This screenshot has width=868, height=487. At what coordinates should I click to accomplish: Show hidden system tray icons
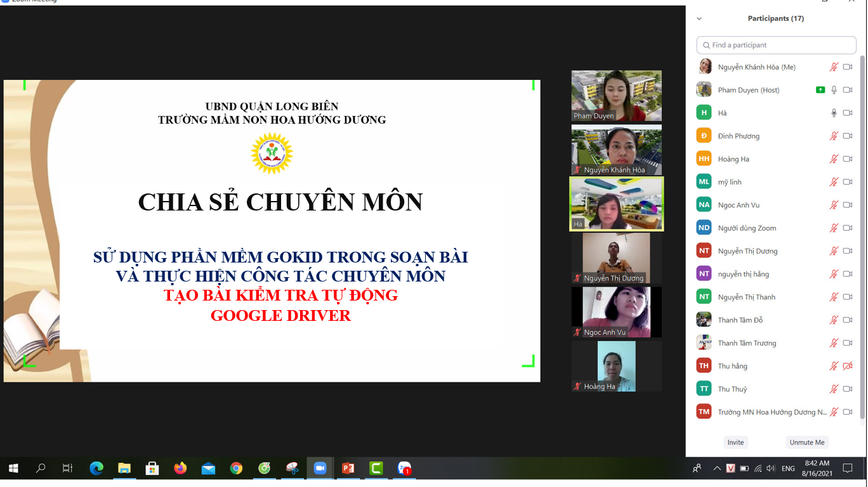(716, 469)
